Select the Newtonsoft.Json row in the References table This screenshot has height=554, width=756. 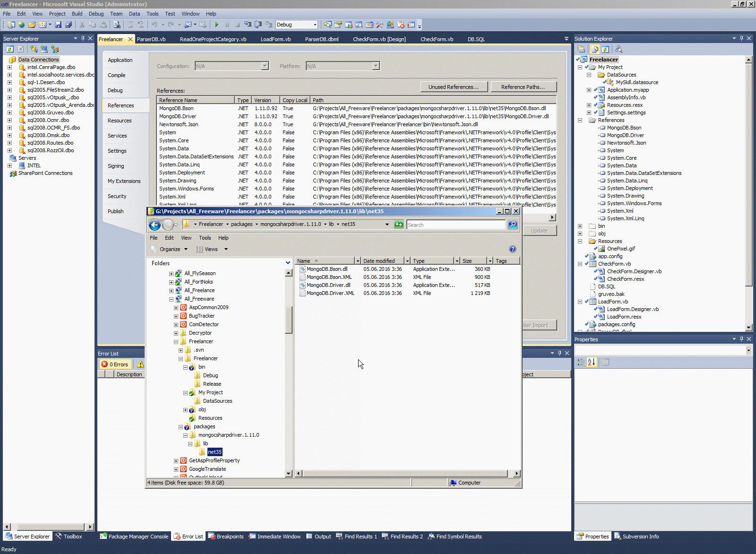[x=357, y=124]
